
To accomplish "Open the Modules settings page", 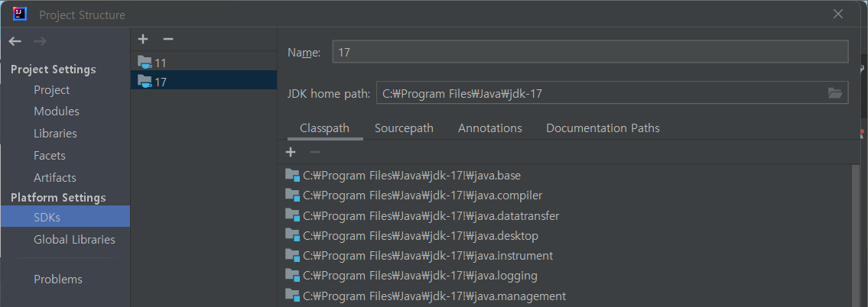I will (x=57, y=111).
